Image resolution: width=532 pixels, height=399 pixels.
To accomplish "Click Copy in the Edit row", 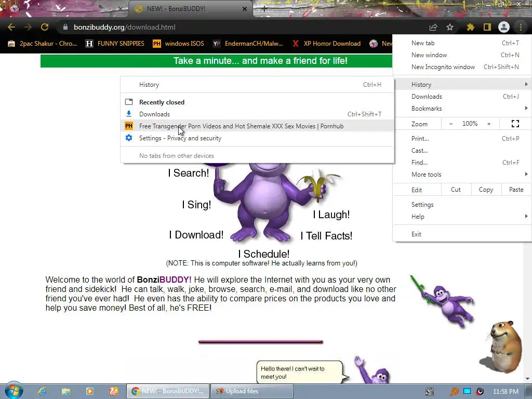I will click(486, 190).
